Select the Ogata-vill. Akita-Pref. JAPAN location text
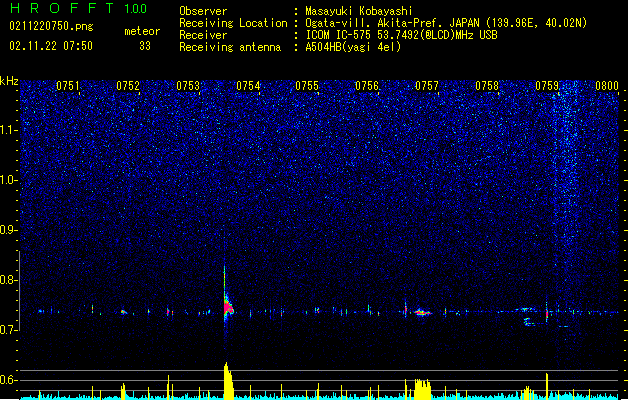Screen dimensions: 629x400 pyautogui.click(x=446, y=23)
